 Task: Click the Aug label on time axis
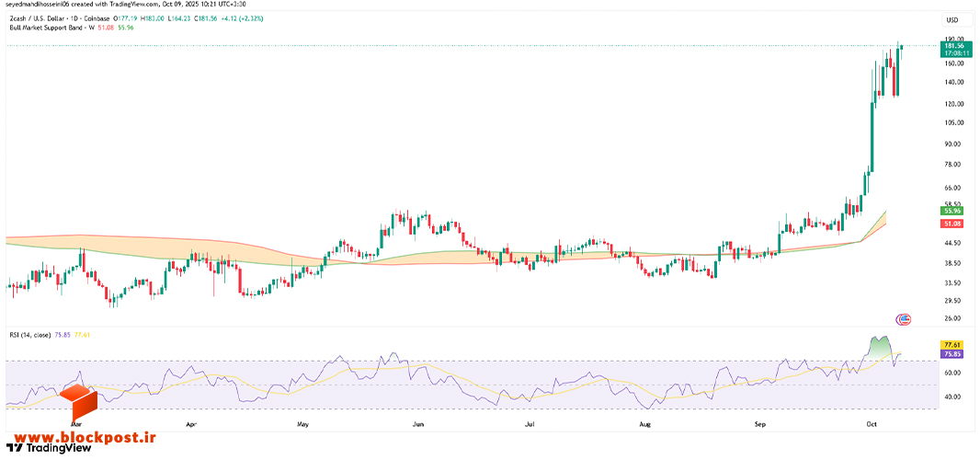pyautogui.click(x=645, y=424)
